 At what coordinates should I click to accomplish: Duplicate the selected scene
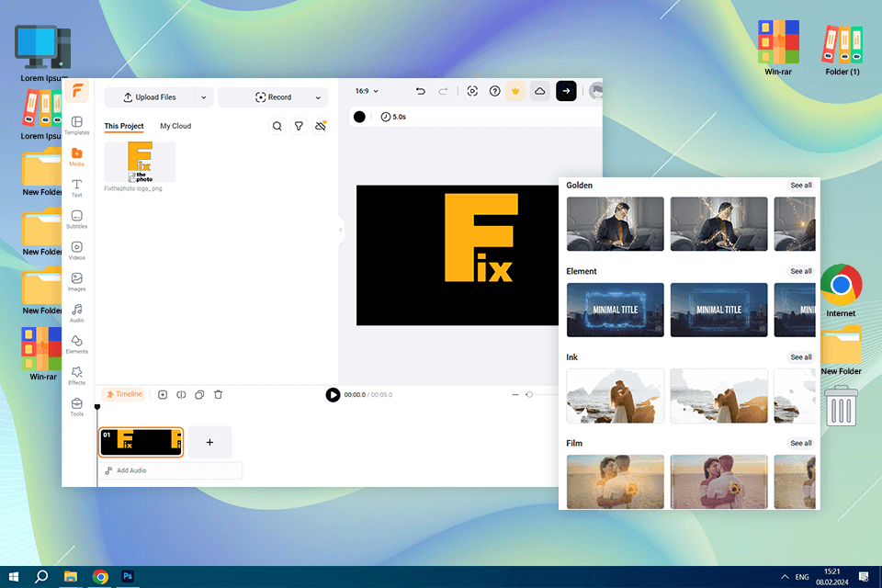coord(199,395)
